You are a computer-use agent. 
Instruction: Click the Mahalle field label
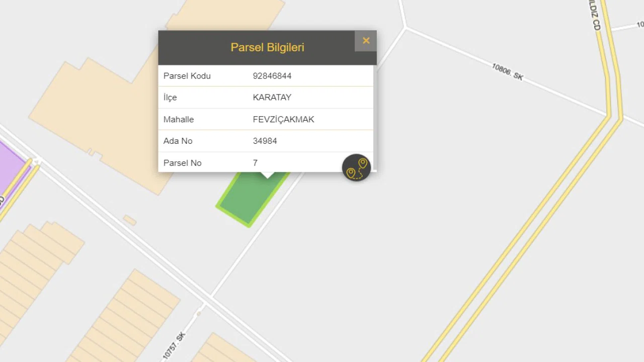(179, 120)
